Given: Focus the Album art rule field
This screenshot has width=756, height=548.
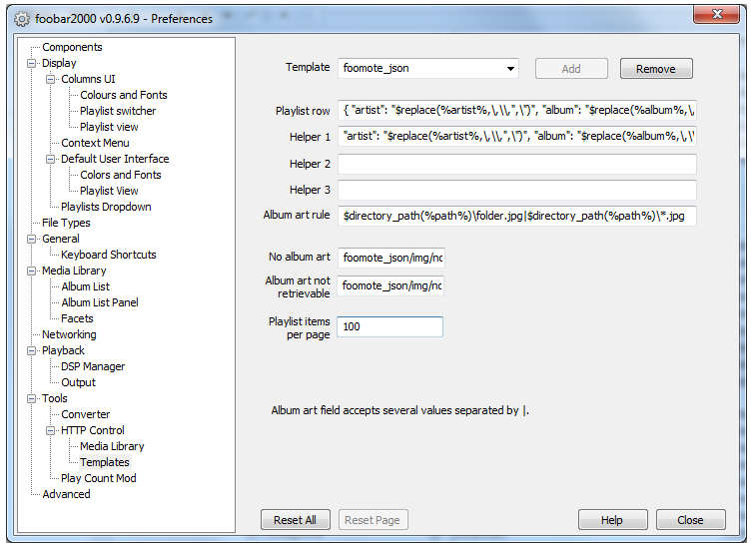Looking at the screenshot, I should [x=517, y=216].
